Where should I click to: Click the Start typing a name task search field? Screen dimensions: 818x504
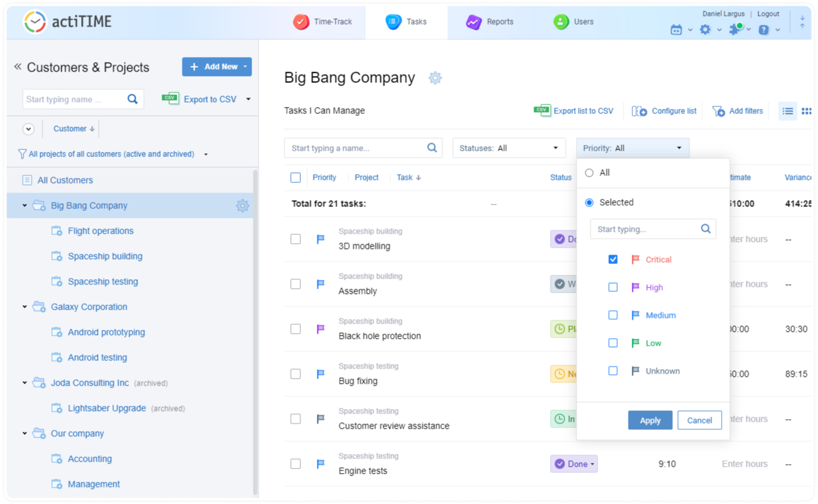click(x=363, y=148)
